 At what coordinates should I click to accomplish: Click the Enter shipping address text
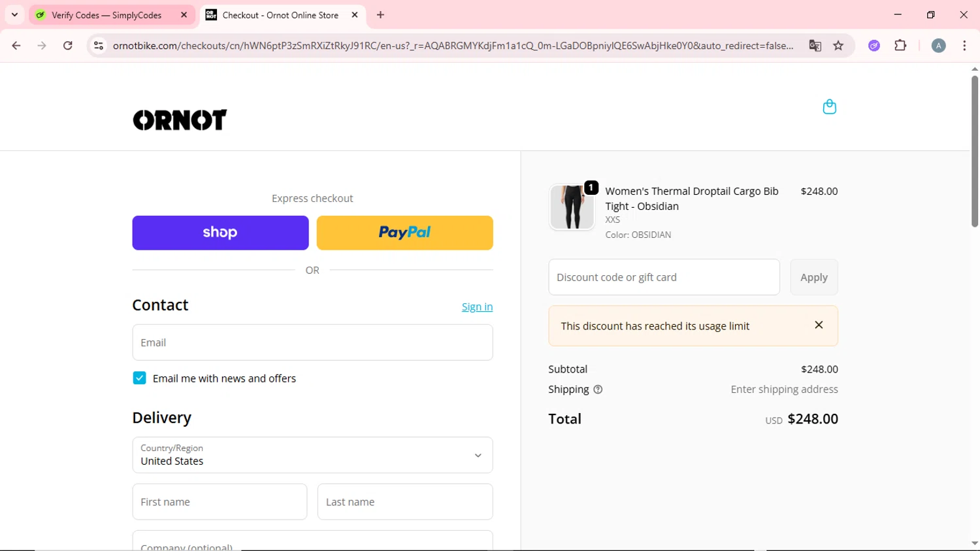[x=784, y=390]
